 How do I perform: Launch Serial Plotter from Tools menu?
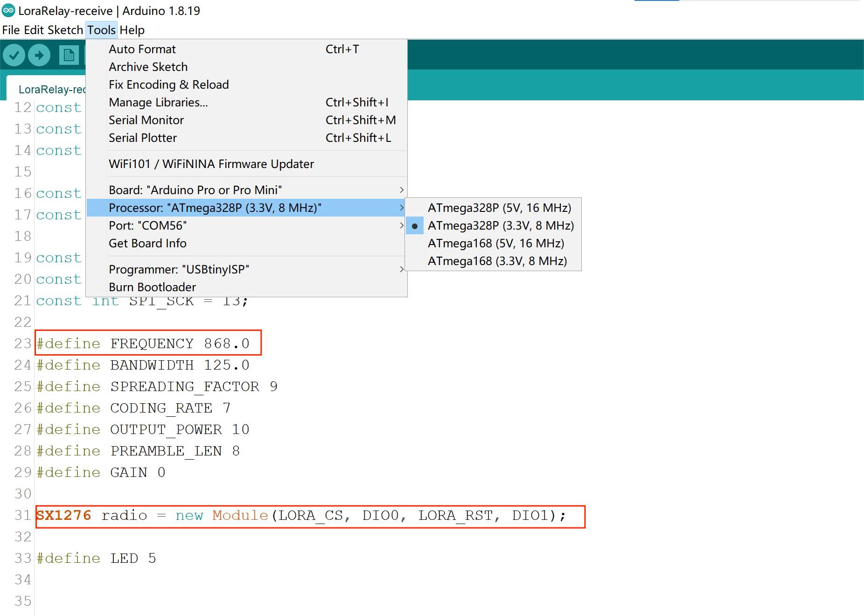pyautogui.click(x=247, y=138)
